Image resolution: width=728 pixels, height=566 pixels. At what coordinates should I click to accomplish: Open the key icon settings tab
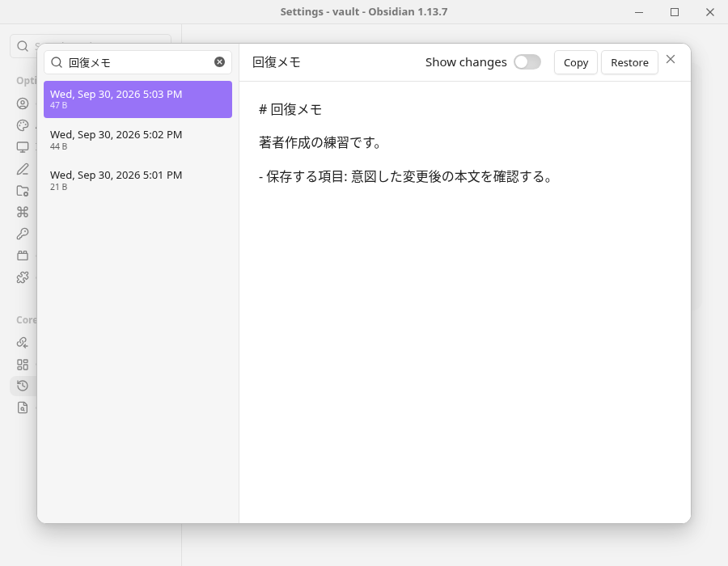pos(23,234)
